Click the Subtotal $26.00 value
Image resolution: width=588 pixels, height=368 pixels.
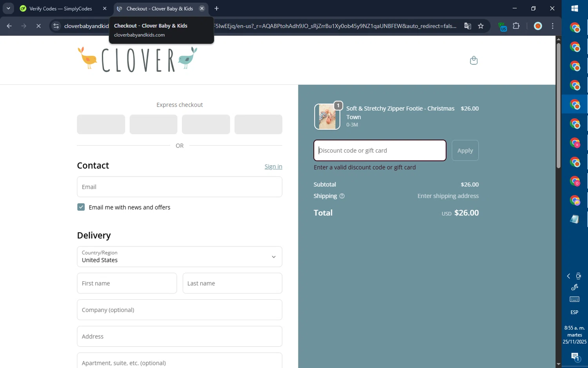tap(470, 184)
